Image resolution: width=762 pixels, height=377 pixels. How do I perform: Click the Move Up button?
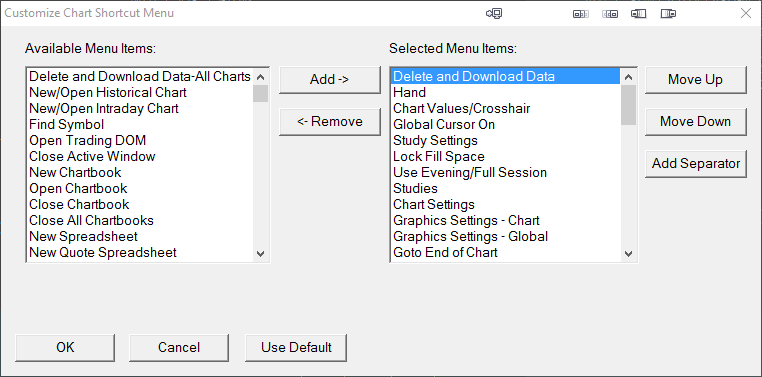(695, 80)
